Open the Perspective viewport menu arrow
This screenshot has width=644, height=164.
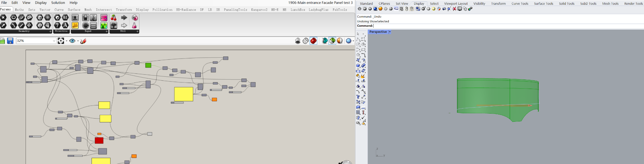(390, 32)
